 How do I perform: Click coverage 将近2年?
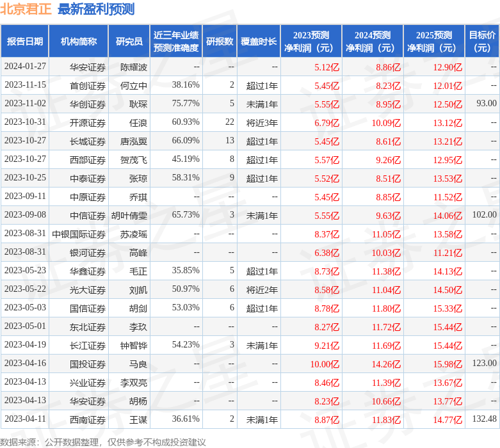(x=262, y=290)
